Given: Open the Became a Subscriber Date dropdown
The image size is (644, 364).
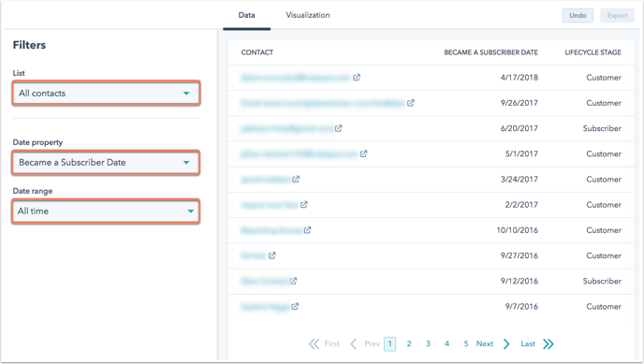Looking at the screenshot, I should click(x=106, y=163).
